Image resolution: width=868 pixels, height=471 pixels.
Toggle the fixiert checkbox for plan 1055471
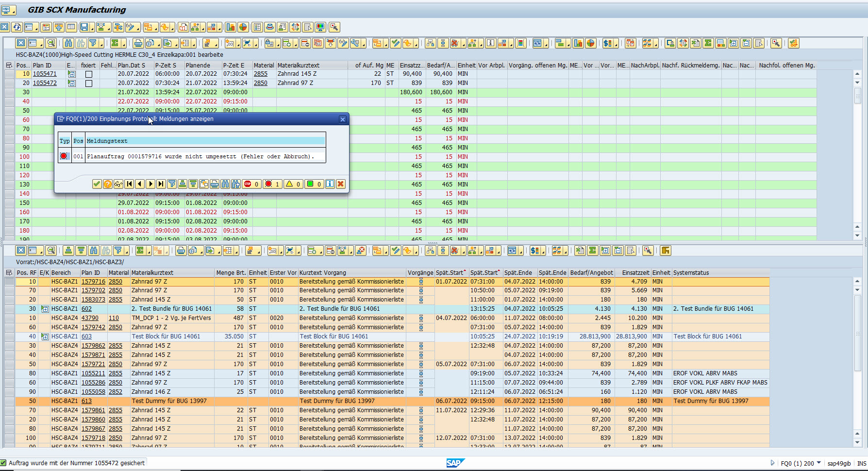[88, 74]
